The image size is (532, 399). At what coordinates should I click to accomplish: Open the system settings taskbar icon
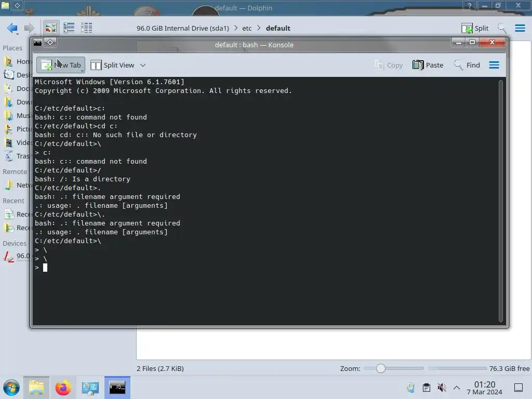[x=90, y=388]
